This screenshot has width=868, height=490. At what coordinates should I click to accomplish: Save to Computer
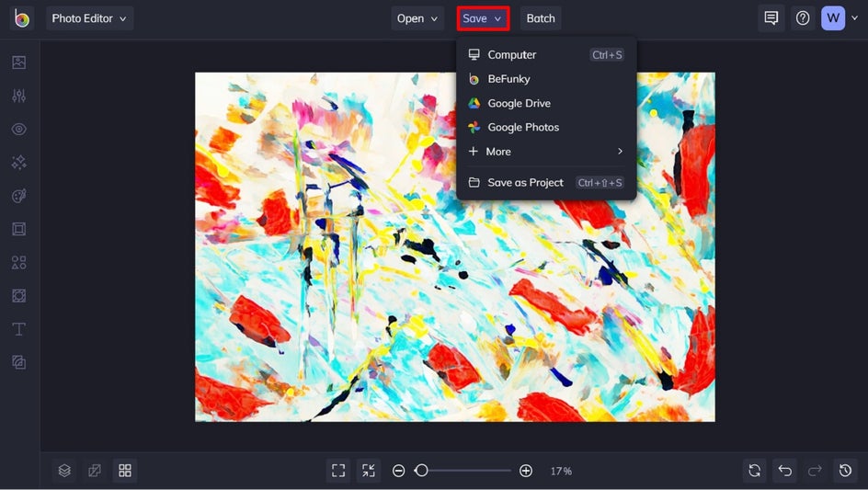pyautogui.click(x=546, y=54)
